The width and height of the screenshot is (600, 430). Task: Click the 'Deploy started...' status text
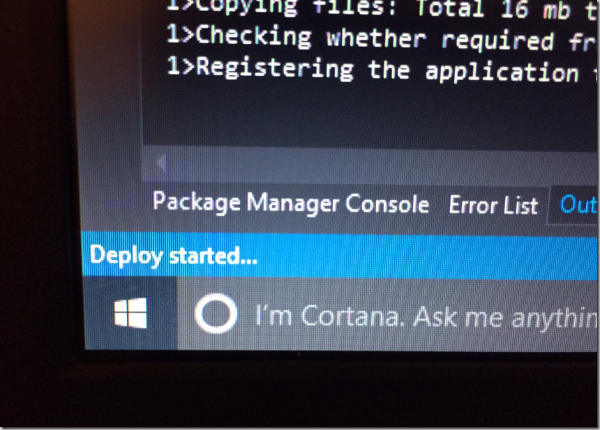point(173,255)
